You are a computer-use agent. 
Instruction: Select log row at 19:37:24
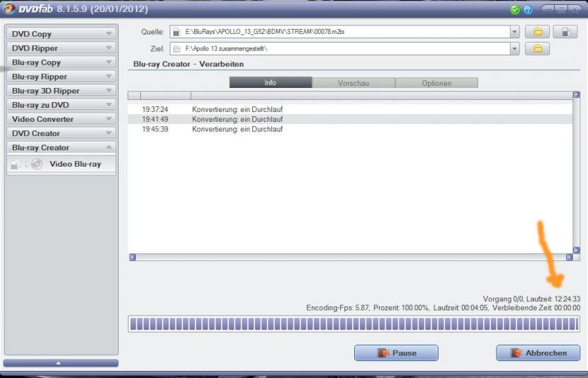(350, 110)
